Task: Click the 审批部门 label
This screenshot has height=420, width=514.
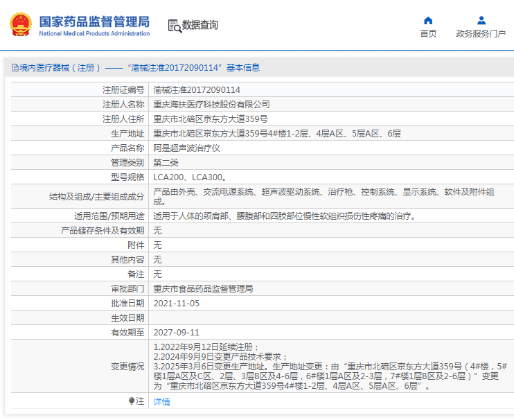Action: pos(127,289)
